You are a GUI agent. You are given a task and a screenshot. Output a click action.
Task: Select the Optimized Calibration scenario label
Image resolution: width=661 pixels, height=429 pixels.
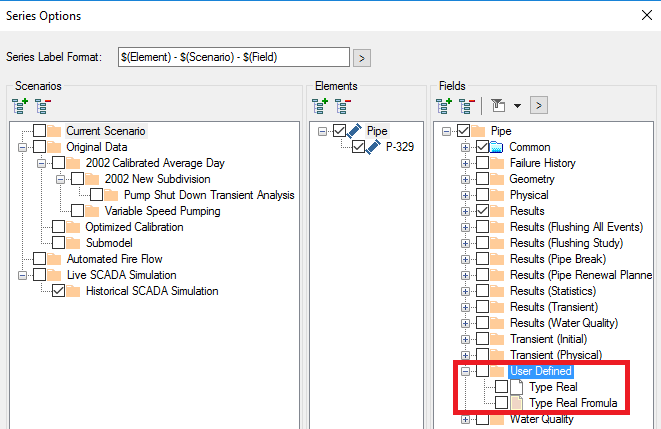tap(134, 227)
